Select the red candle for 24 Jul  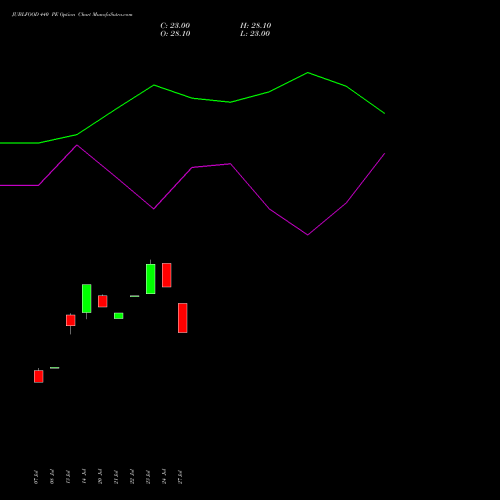167,275
